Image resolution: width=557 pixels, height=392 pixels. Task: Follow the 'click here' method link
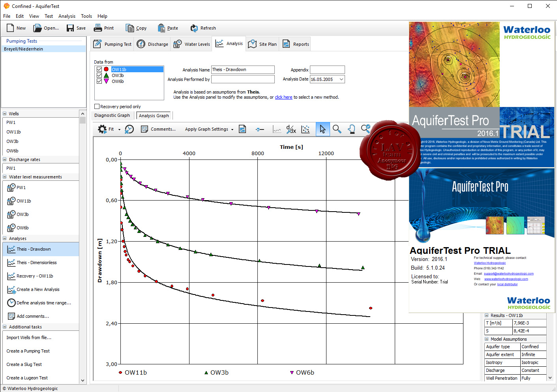point(283,97)
